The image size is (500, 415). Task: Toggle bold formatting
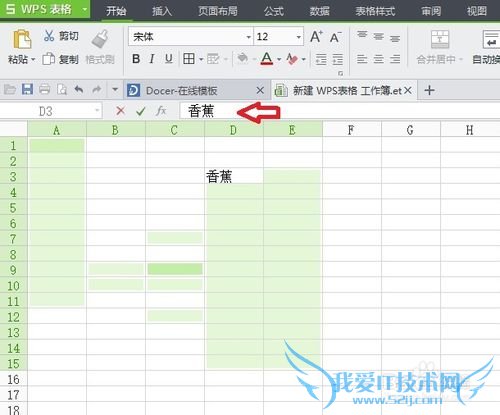point(136,59)
